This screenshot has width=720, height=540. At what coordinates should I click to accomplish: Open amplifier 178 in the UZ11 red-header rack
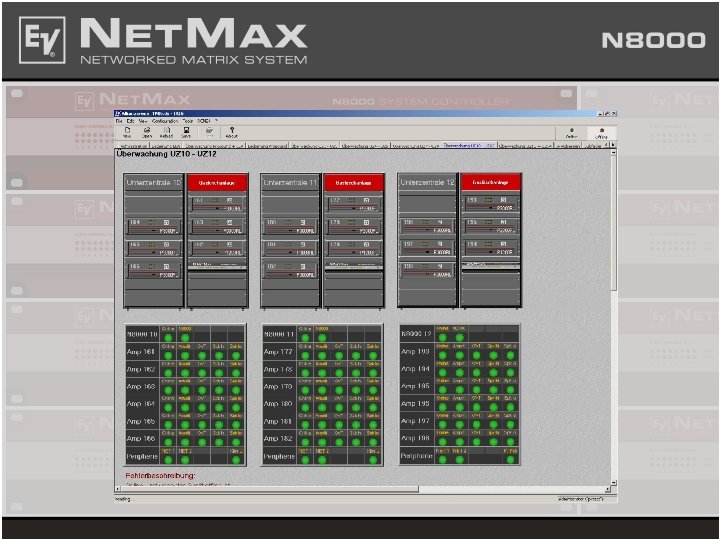point(354,248)
